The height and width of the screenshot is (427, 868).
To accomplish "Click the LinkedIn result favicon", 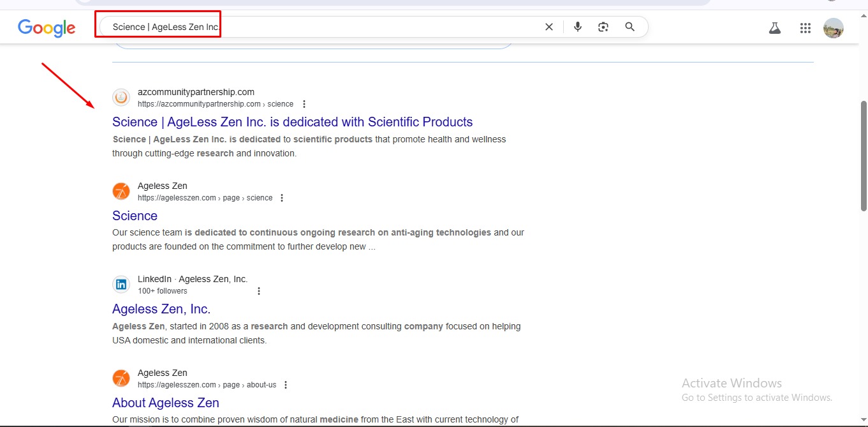I will click(121, 285).
